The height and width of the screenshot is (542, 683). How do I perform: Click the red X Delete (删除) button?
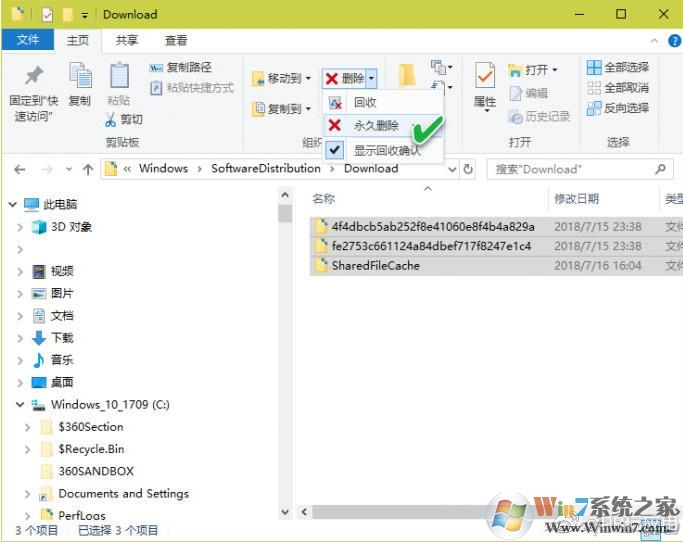click(x=344, y=78)
